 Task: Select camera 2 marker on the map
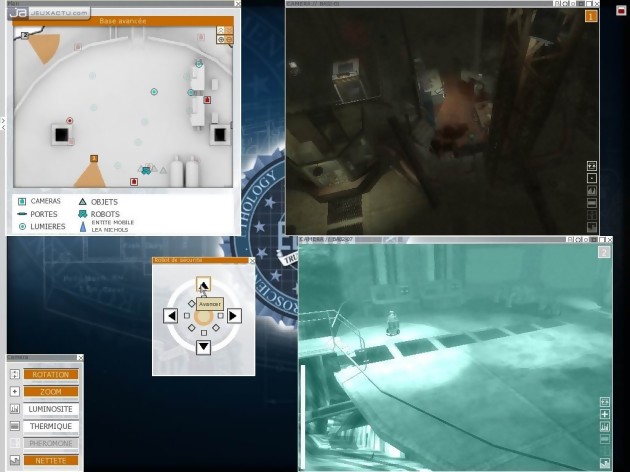click(25, 35)
